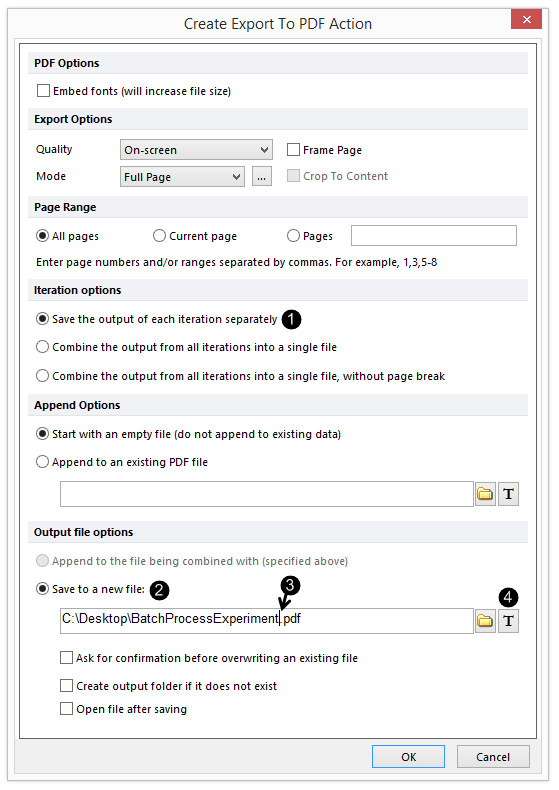Click the Export Options section header
This screenshot has width=559, height=790.
coord(278,119)
